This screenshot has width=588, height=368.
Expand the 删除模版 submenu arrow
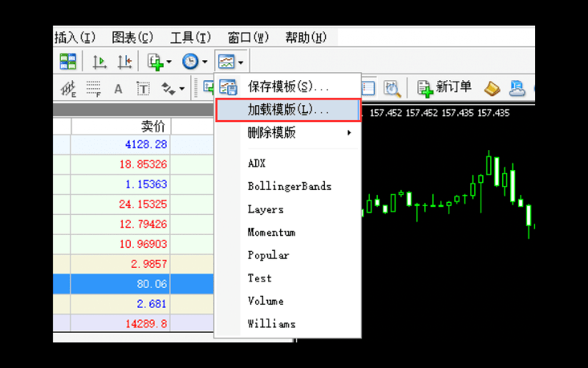point(349,132)
